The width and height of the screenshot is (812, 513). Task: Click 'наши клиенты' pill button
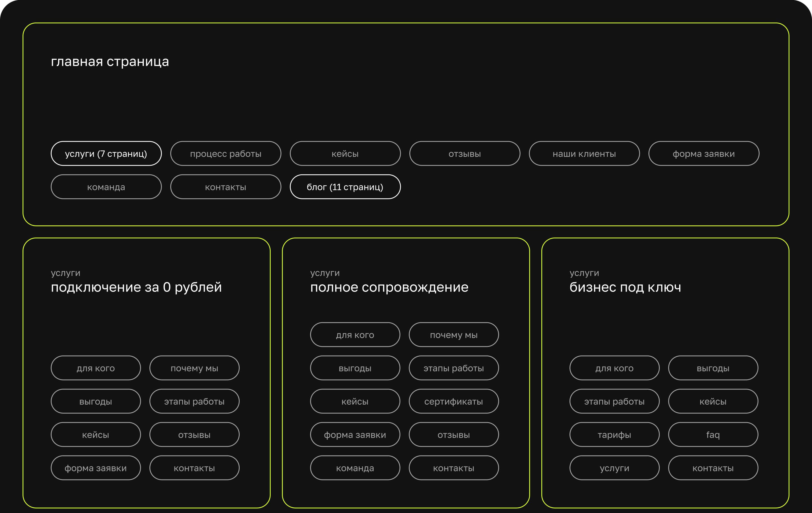click(584, 154)
